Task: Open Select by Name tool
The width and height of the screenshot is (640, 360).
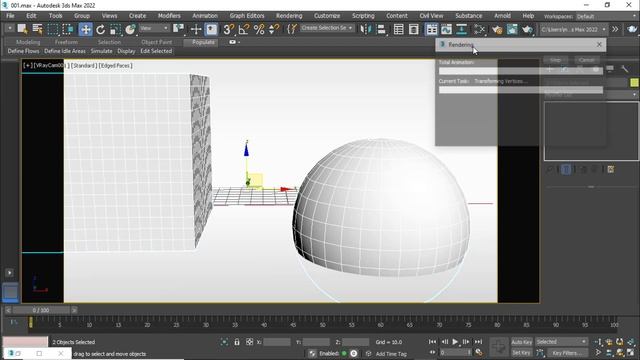Action: (x=38, y=29)
